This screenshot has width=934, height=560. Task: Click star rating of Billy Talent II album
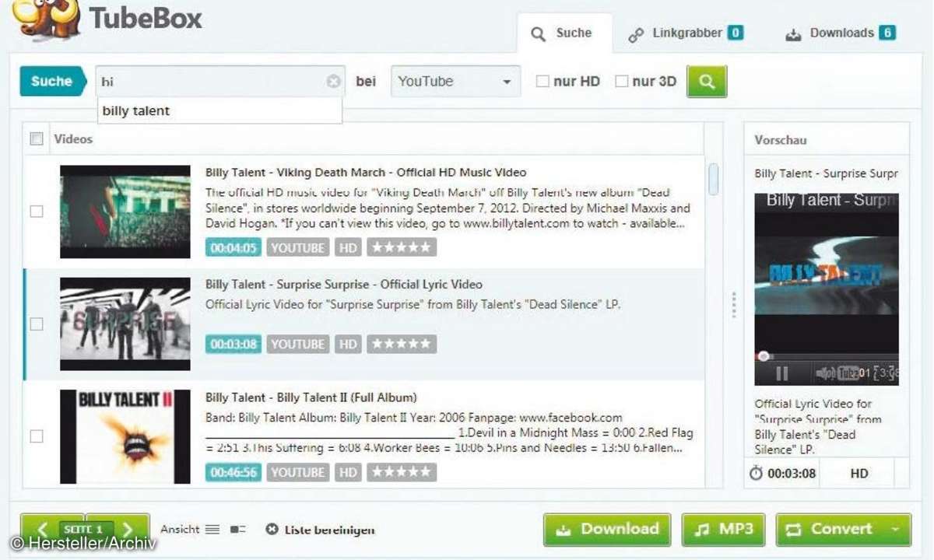click(x=402, y=472)
